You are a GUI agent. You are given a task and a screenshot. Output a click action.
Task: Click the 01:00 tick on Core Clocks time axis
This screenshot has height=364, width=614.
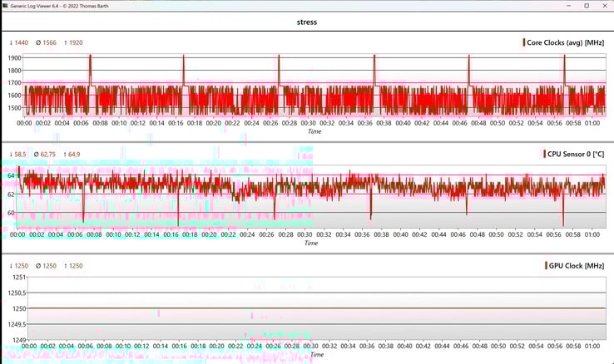(x=592, y=123)
